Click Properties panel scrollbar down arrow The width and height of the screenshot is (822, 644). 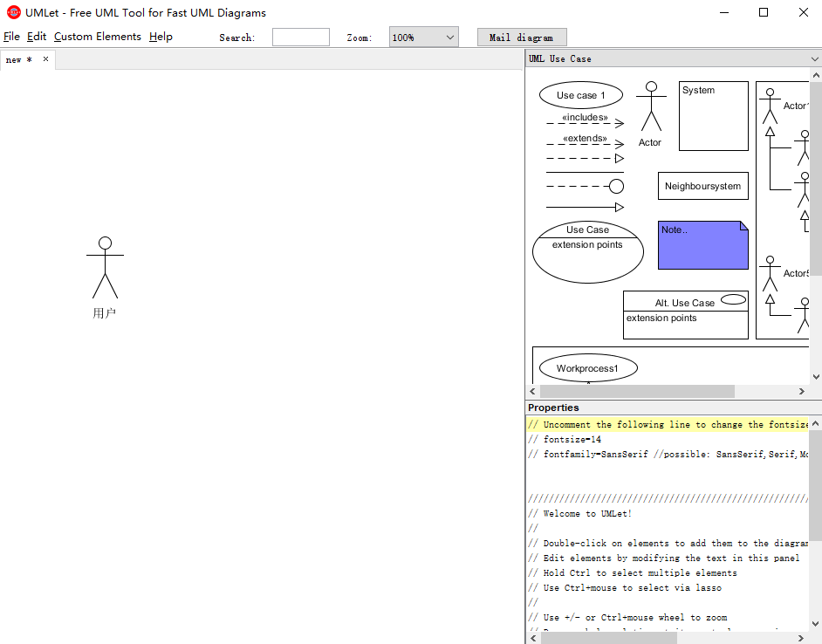pos(816,624)
